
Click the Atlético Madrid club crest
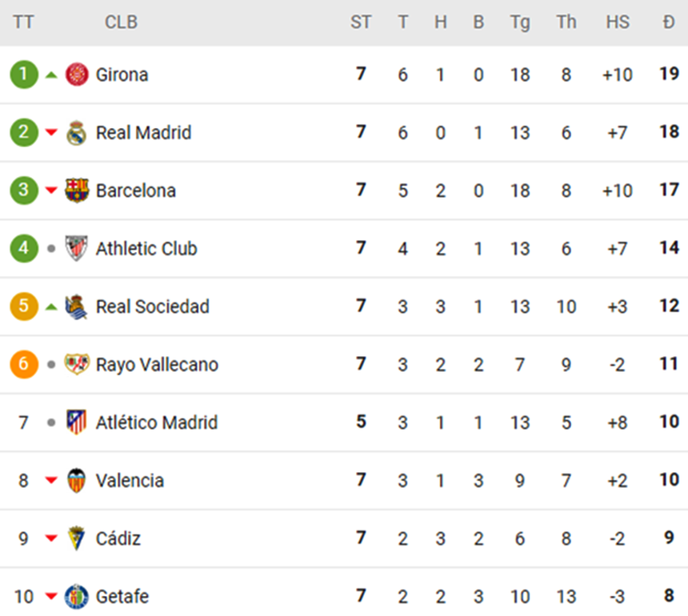pos(76,422)
